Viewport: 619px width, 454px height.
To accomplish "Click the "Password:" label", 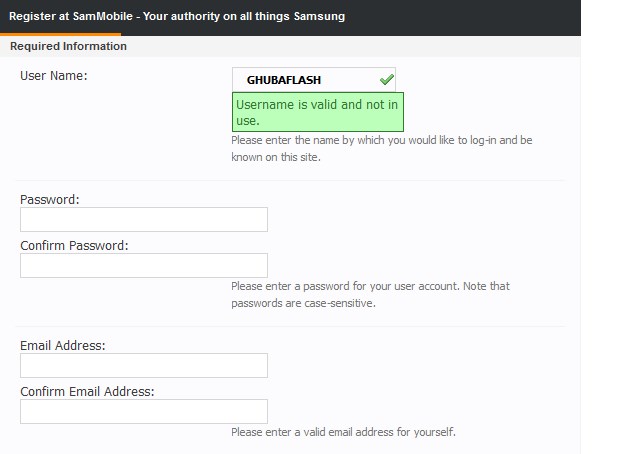I will (50, 199).
